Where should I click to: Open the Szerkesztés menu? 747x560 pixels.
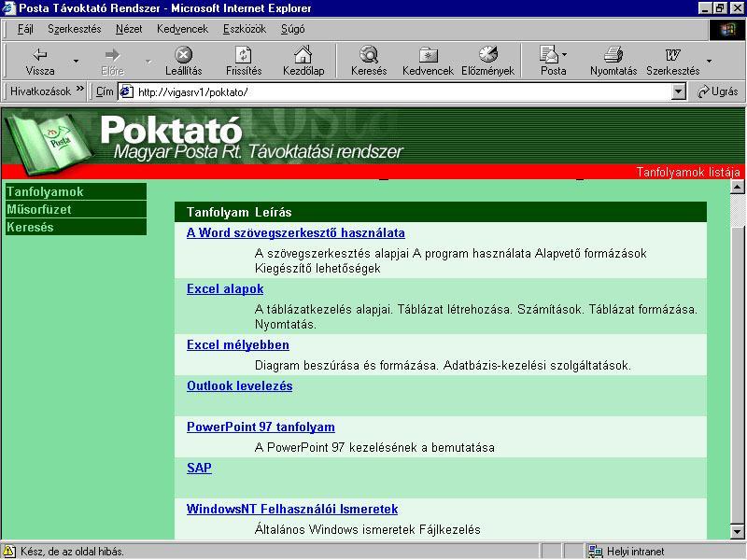click(x=75, y=29)
